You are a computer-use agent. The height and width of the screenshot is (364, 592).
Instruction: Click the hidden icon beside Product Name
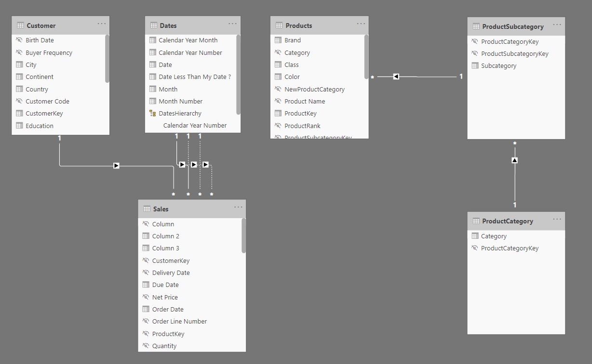[278, 101]
